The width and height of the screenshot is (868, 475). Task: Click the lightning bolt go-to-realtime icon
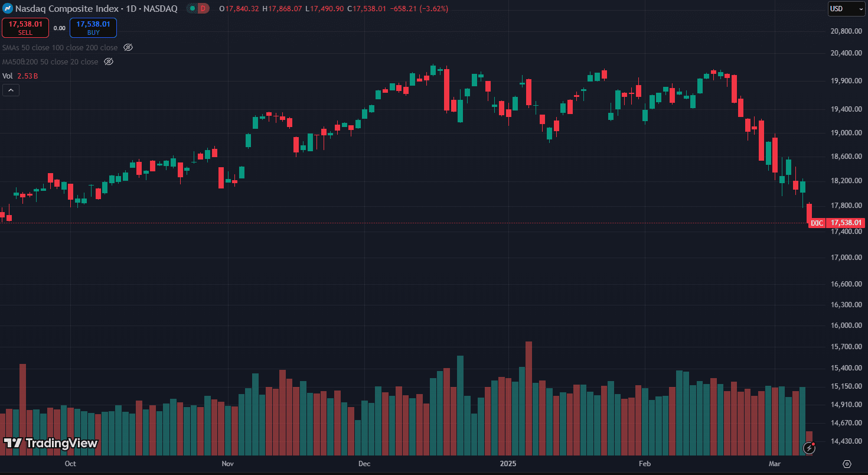pyautogui.click(x=810, y=448)
